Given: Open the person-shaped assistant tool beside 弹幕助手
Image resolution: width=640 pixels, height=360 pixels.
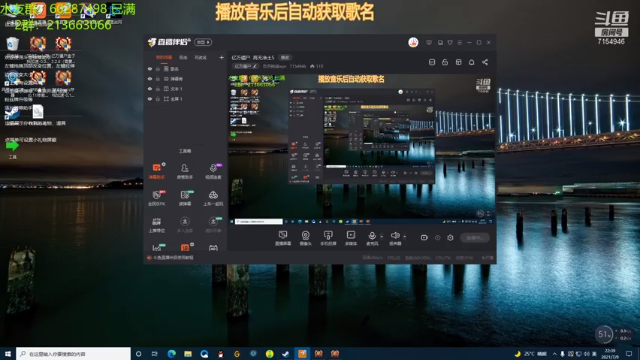Looking at the screenshot, I should coord(184,171).
